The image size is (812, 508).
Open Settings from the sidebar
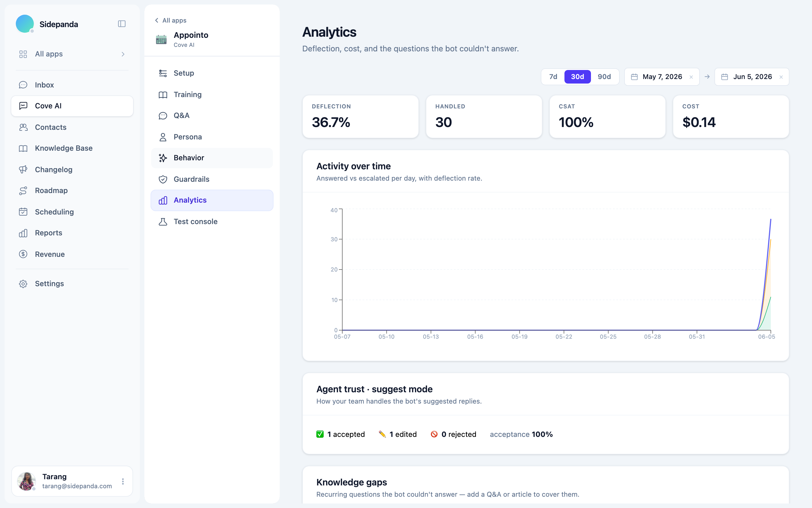pos(72,284)
